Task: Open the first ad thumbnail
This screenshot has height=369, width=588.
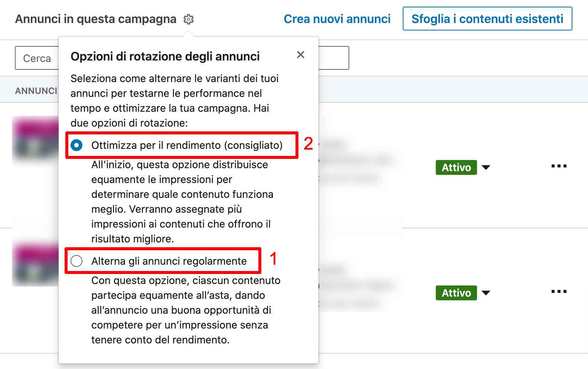Action: 35,137
